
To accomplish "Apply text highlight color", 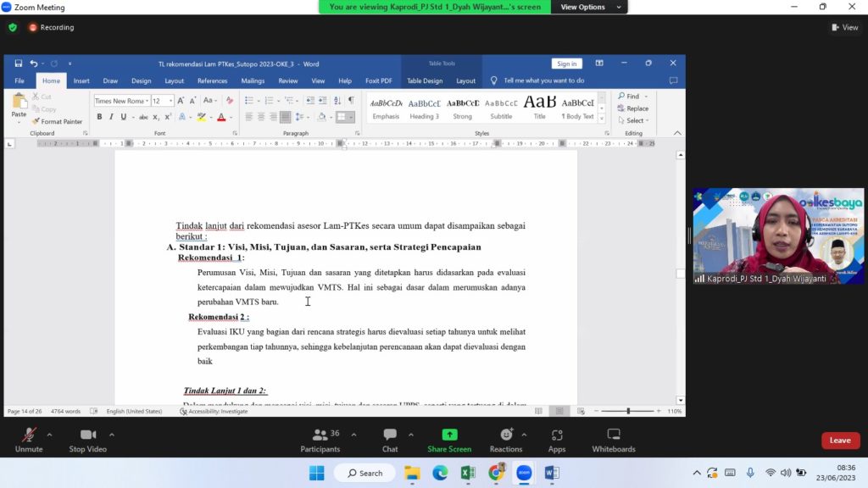I will [202, 117].
